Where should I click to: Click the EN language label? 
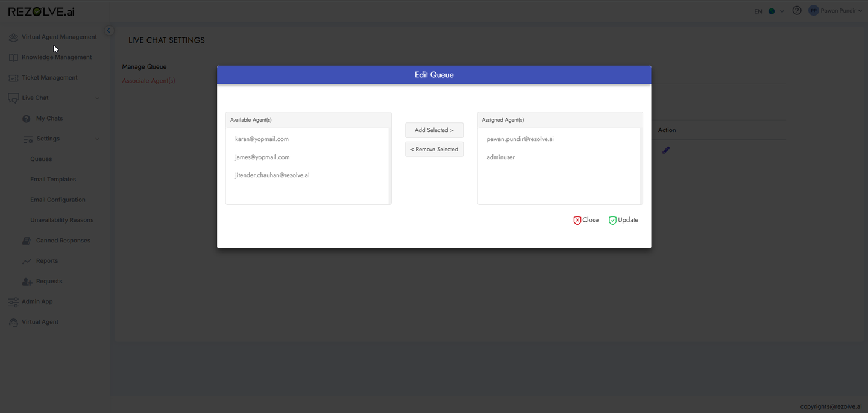click(x=758, y=11)
